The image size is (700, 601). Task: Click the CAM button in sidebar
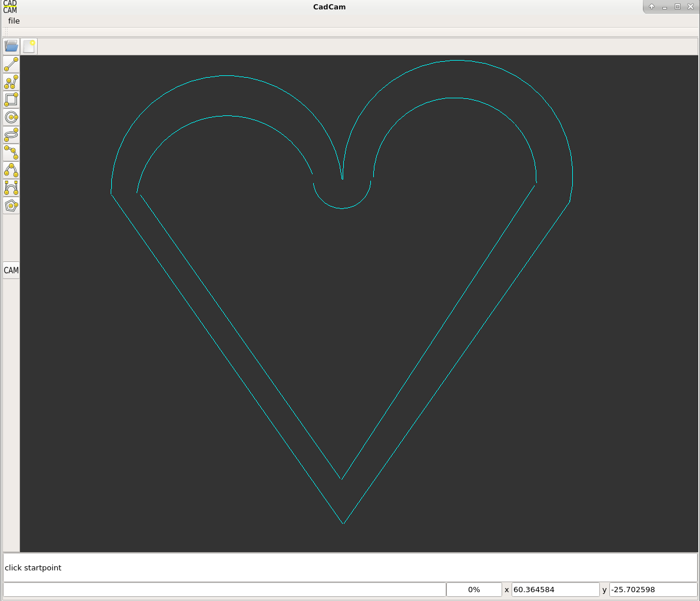[x=11, y=270]
